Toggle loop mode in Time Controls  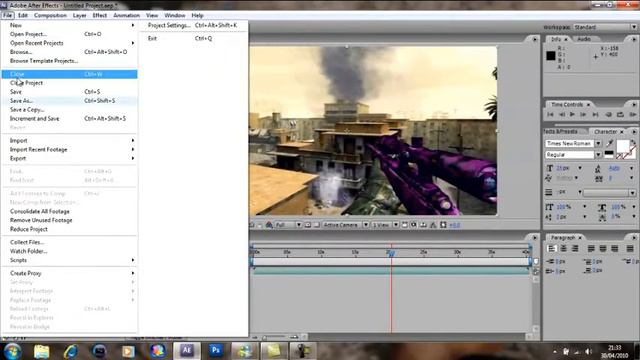pos(620,115)
